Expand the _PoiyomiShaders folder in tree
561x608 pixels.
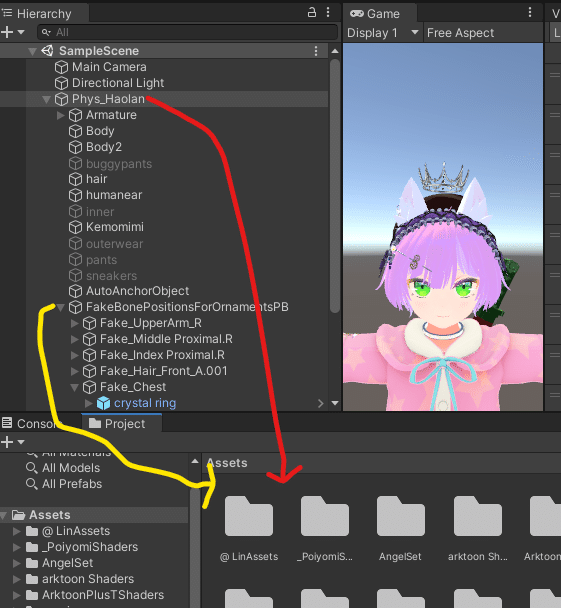click(17, 547)
